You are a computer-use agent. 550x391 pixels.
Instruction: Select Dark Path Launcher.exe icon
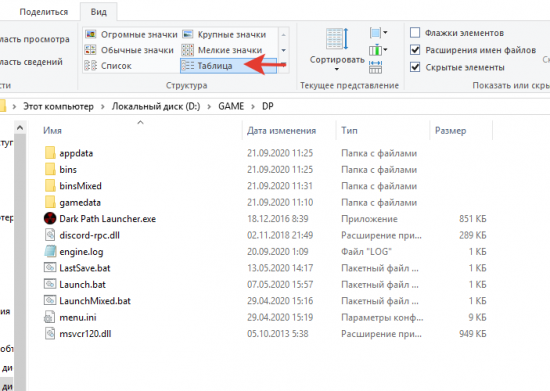50,218
